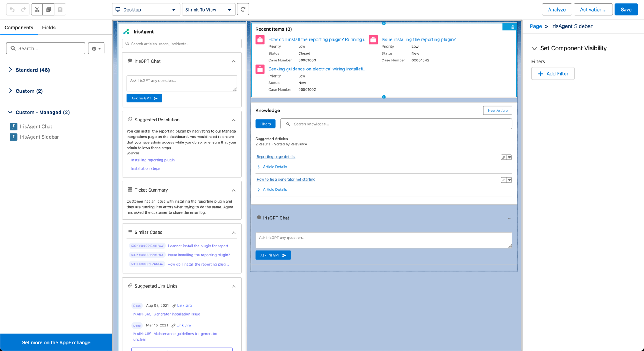Image resolution: width=644 pixels, height=351 pixels.
Task: Collapse the Custom - Managed (2) section
Action: point(10,112)
